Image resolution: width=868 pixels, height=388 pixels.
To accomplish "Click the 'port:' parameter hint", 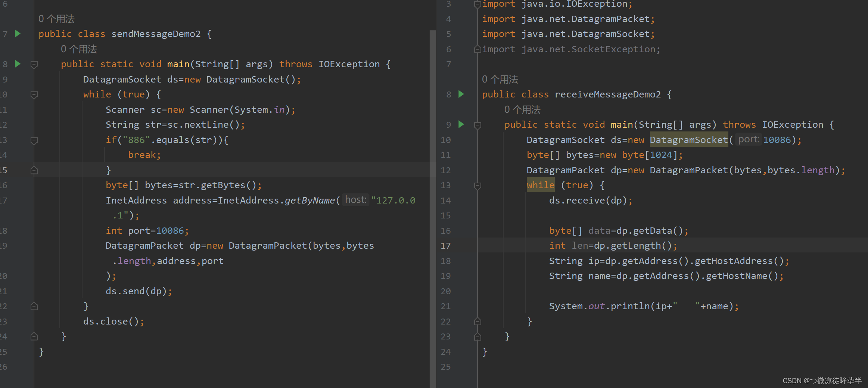I will click(x=749, y=139).
